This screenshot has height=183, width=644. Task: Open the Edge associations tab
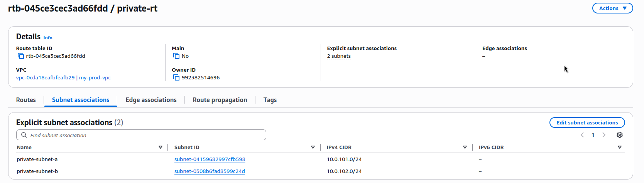151,100
